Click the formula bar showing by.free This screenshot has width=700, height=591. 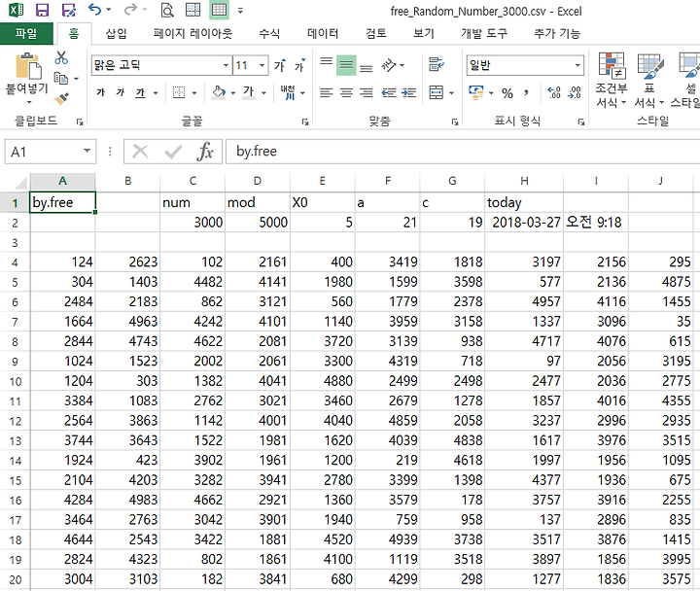point(465,152)
